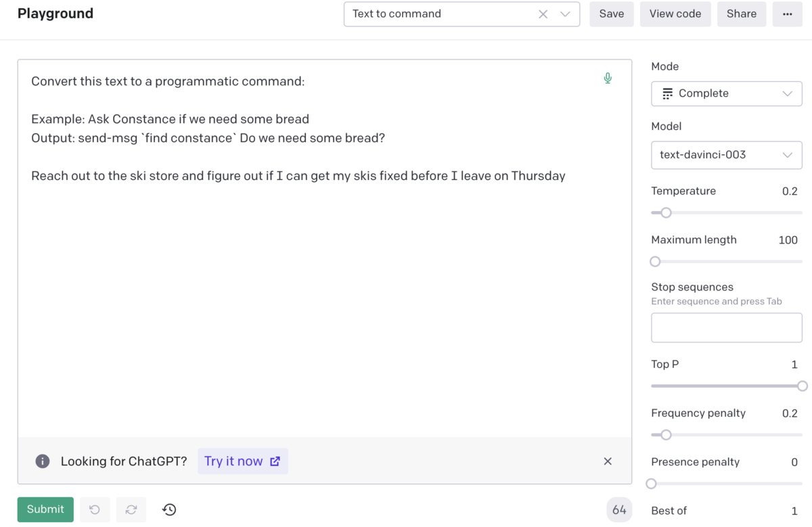Click the Frequency penalty slider handle
The image size is (812, 527).
coord(666,435)
